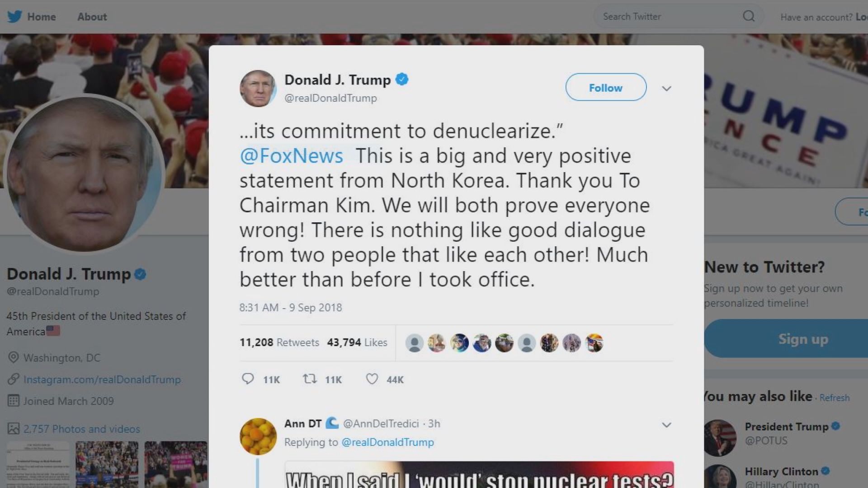Open Ann DT reply options chevron
The height and width of the screenshot is (488, 868).
pyautogui.click(x=666, y=425)
